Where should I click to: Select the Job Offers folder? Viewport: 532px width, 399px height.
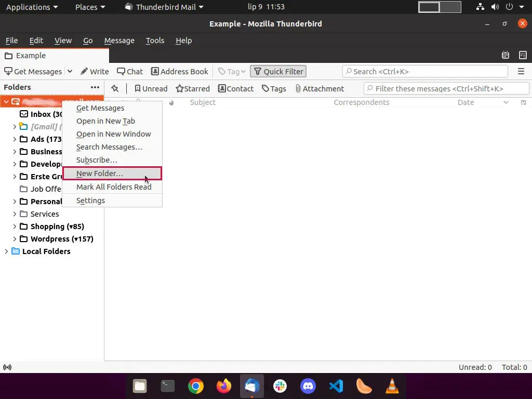click(41, 189)
